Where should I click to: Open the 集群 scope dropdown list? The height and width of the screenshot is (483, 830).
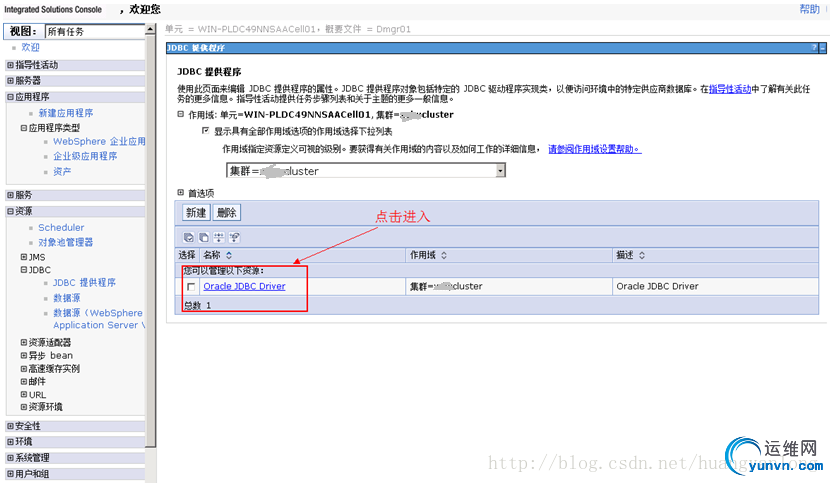coord(500,171)
